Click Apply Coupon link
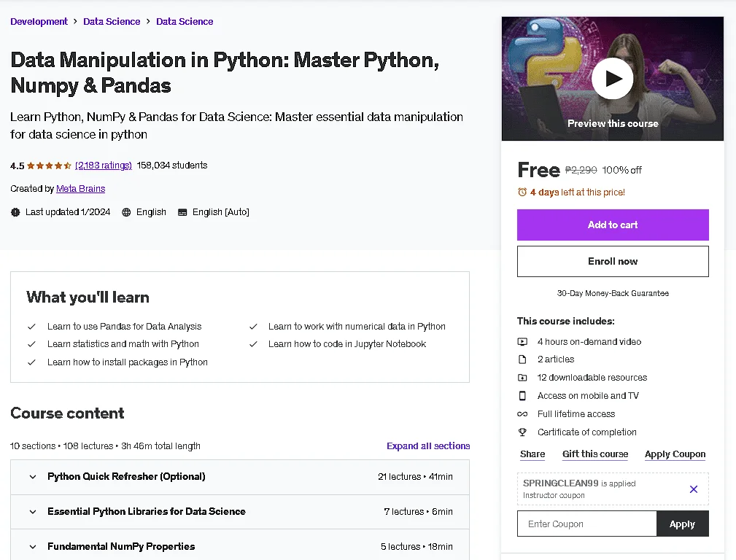The height and width of the screenshot is (560, 736). 675,454
